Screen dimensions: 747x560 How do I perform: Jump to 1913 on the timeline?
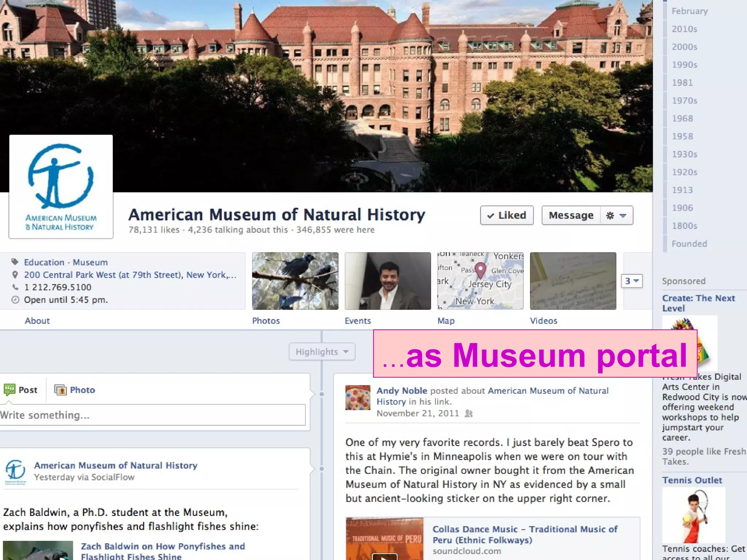click(x=682, y=190)
